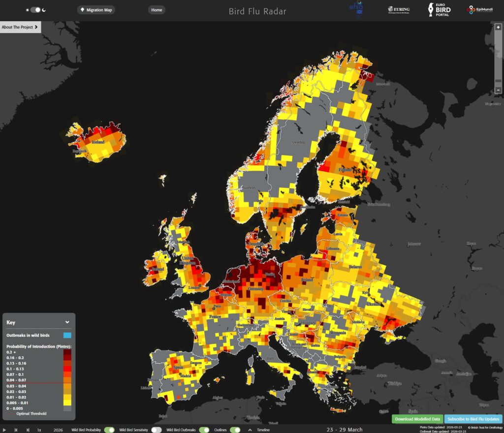Disable the Wild Bird Probability toggle
The image size is (504, 433).
coord(109,430)
